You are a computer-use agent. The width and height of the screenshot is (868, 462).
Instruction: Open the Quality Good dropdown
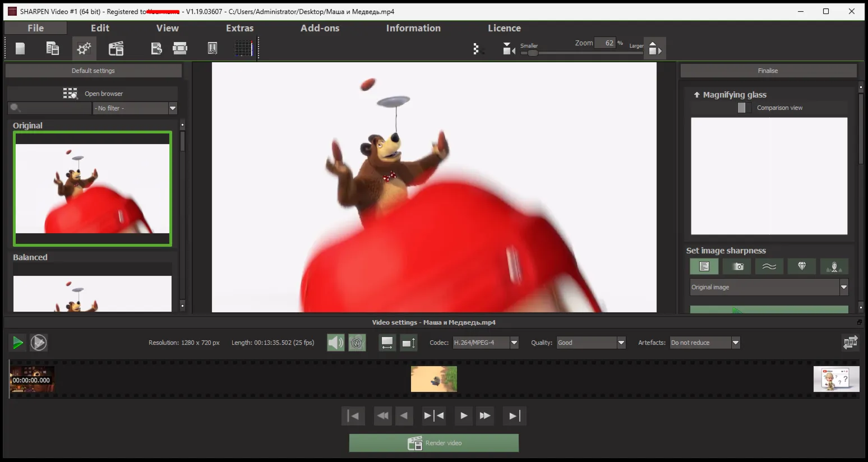[591, 343]
